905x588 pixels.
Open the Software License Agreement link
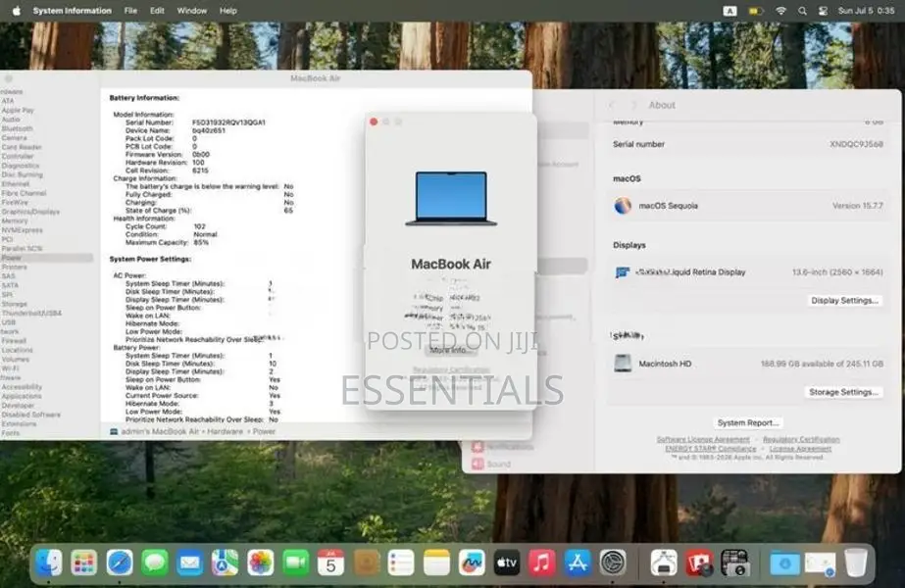703,440
